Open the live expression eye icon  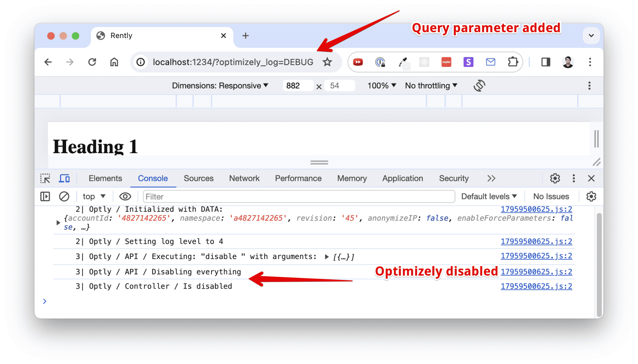tap(125, 196)
